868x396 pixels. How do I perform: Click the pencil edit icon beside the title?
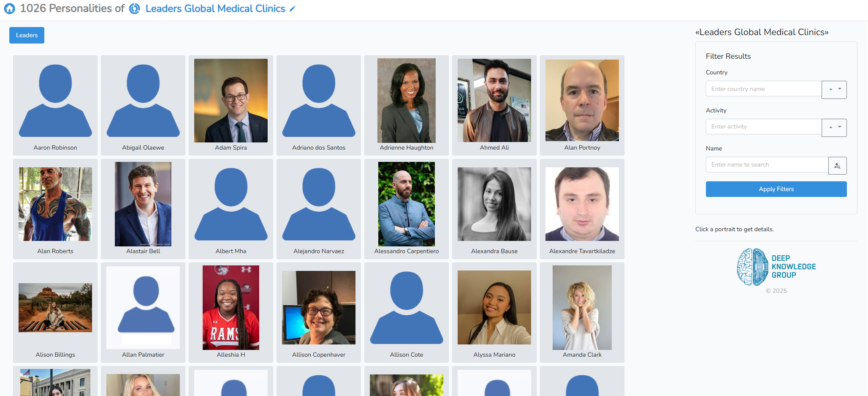pyautogui.click(x=292, y=9)
